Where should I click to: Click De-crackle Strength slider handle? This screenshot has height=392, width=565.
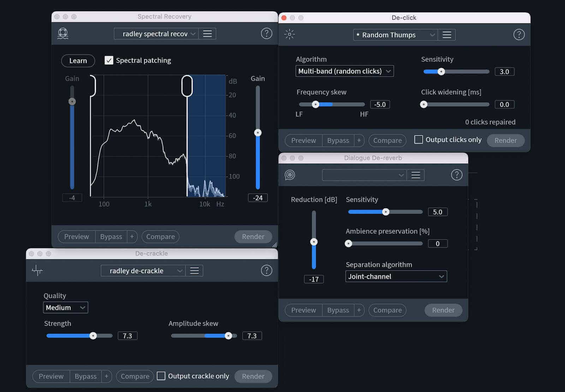coord(93,336)
